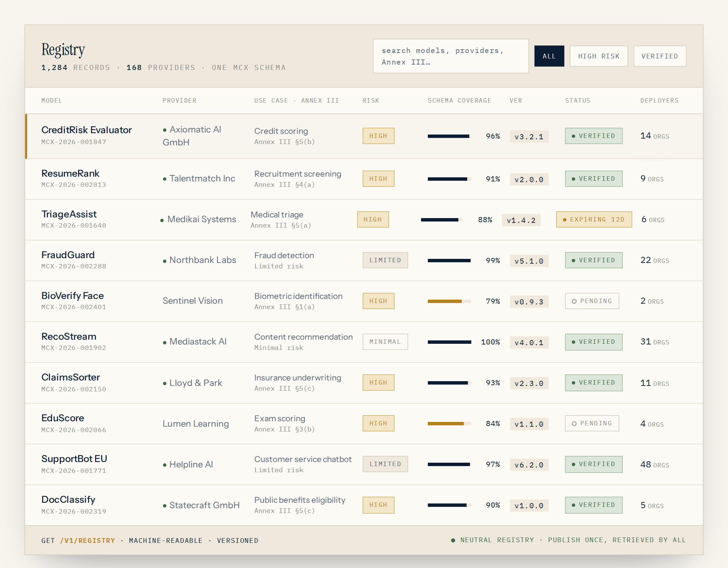The image size is (728, 568).
Task: Click the 100% coverage bar for RecoStream
Action: pos(449,342)
